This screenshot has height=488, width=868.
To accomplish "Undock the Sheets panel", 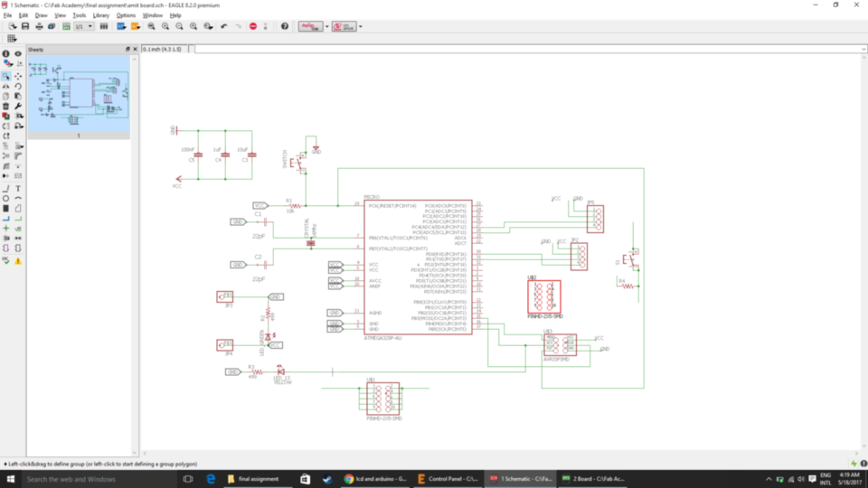I will (x=127, y=49).
